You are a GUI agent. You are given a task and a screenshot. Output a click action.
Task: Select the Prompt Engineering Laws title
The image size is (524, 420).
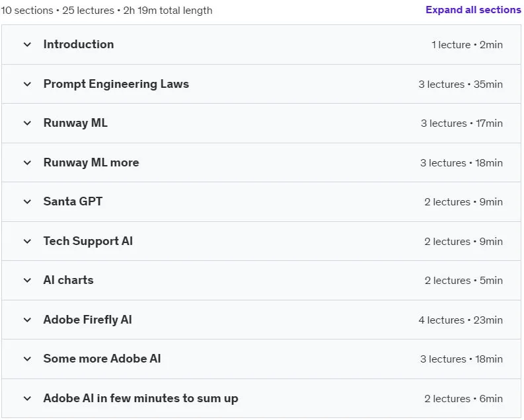(x=116, y=84)
